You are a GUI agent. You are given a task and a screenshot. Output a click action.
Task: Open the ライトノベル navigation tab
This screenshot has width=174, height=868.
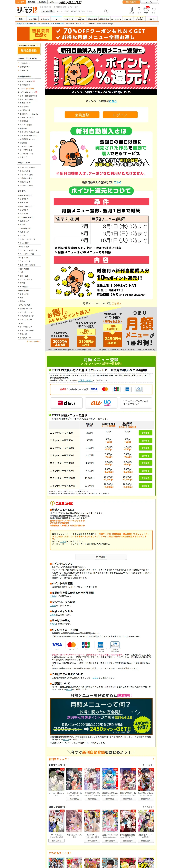[x=68, y=19]
